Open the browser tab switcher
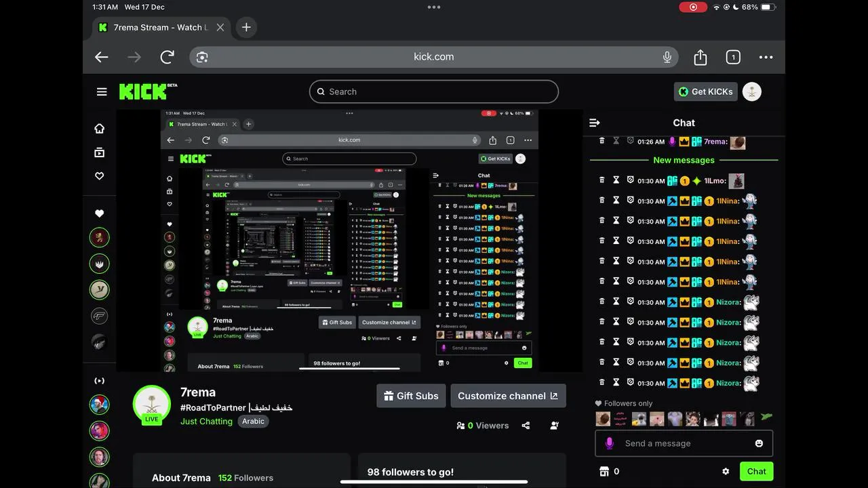The height and width of the screenshot is (488, 868). pos(733,57)
